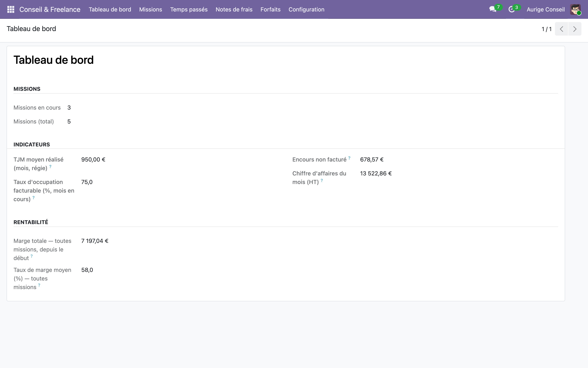This screenshot has width=588, height=368.
Task: Click the occupation rate value 75,0
Action: coord(87,182)
